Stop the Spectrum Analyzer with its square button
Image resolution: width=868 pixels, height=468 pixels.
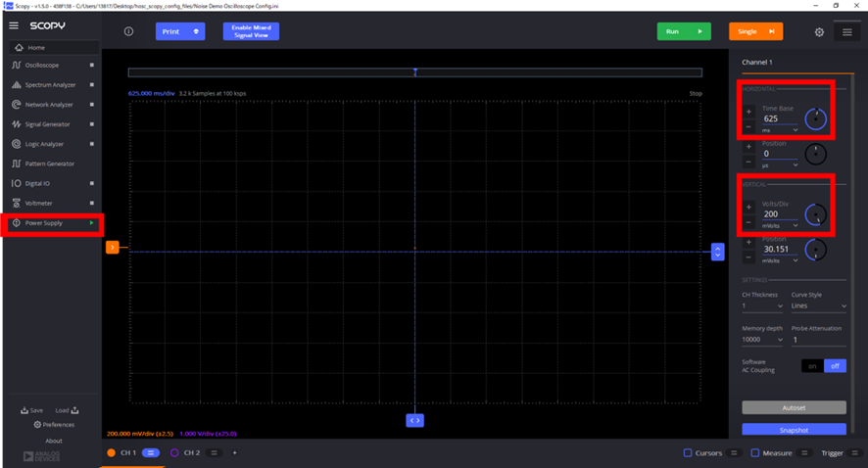92,84
